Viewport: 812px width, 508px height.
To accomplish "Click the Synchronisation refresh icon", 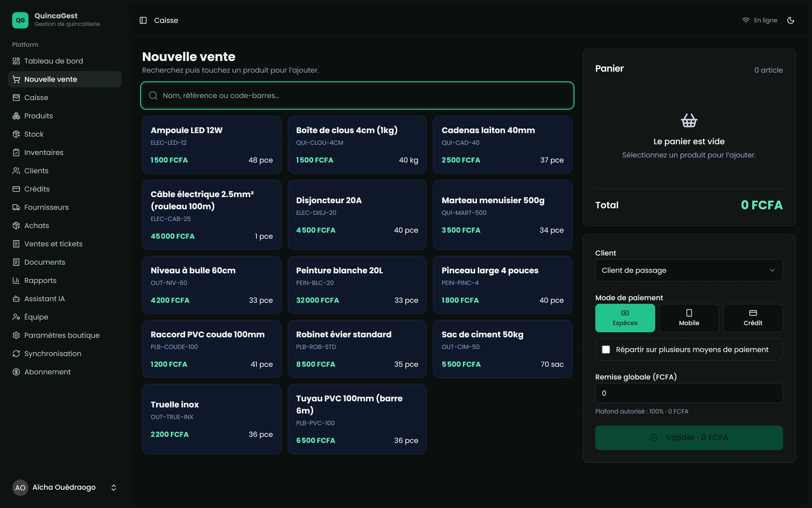I will [x=16, y=354].
